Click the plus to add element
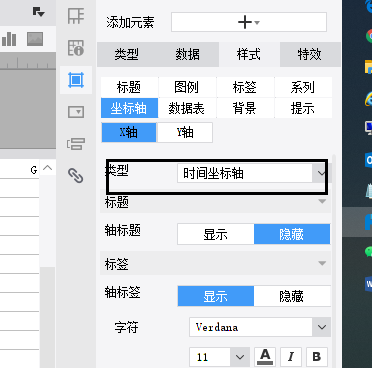This screenshot has height=368, width=372. coord(249,22)
